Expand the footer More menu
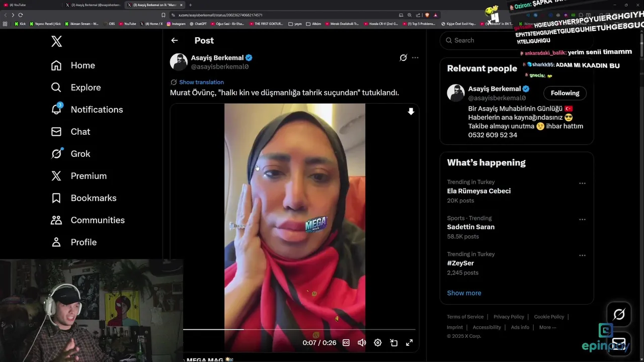The image size is (644, 362). point(547,327)
